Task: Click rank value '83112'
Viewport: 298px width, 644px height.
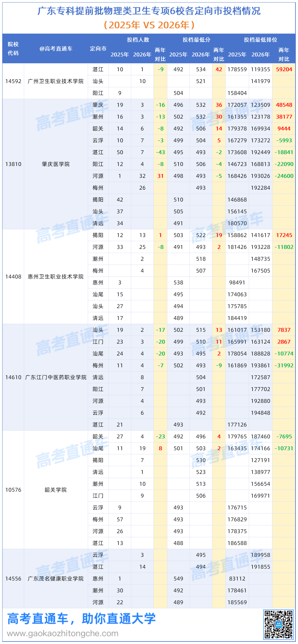Action: point(237,579)
